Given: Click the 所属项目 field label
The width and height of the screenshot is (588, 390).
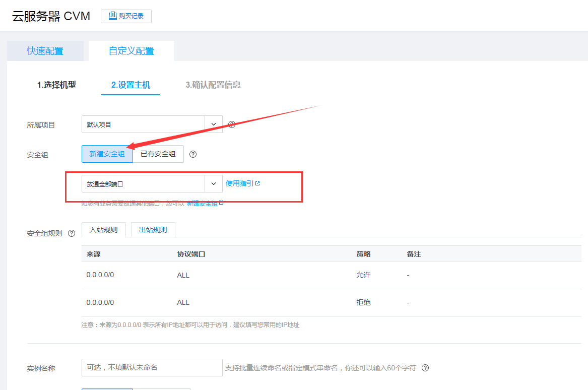Looking at the screenshot, I should click(x=41, y=125).
